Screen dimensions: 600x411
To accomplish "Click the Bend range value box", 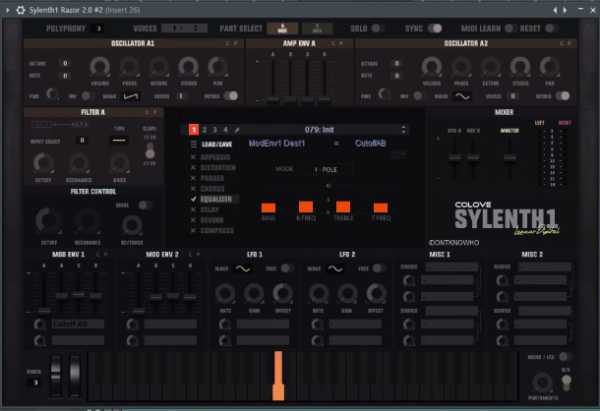I will click(35, 382).
